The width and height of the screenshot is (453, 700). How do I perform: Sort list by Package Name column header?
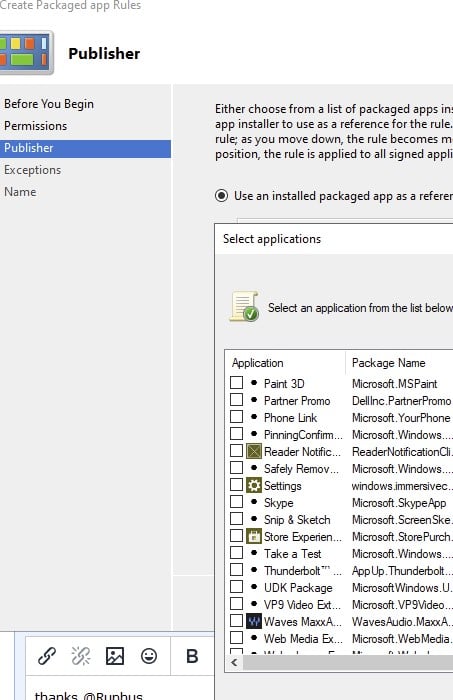click(388, 362)
